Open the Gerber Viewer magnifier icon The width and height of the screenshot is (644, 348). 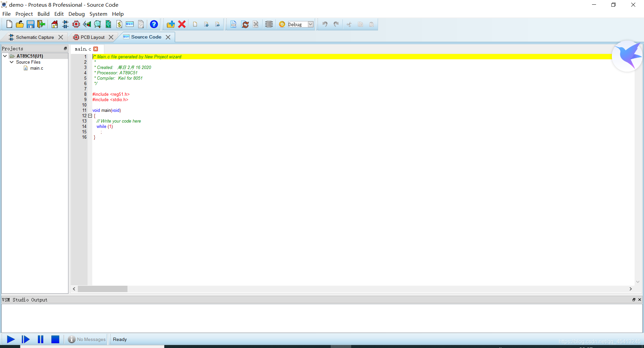click(x=98, y=24)
